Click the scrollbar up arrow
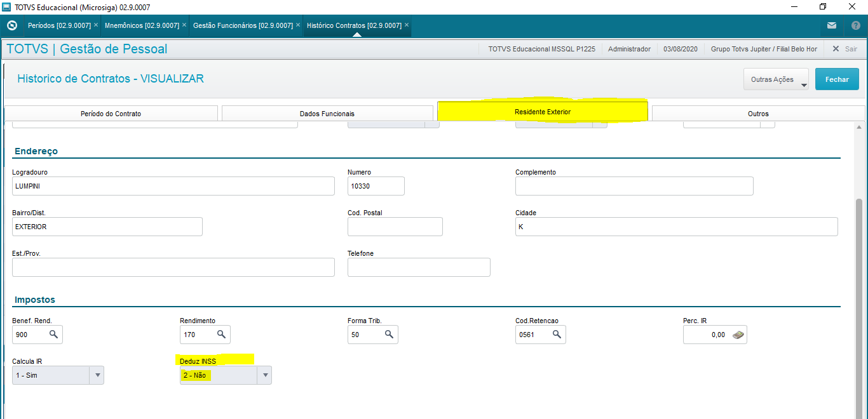868x419 pixels. point(860,127)
